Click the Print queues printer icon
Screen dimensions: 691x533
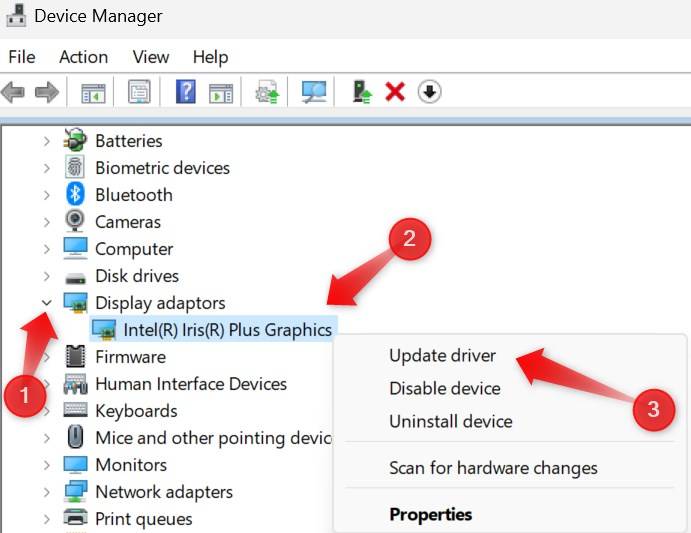[75, 517]
